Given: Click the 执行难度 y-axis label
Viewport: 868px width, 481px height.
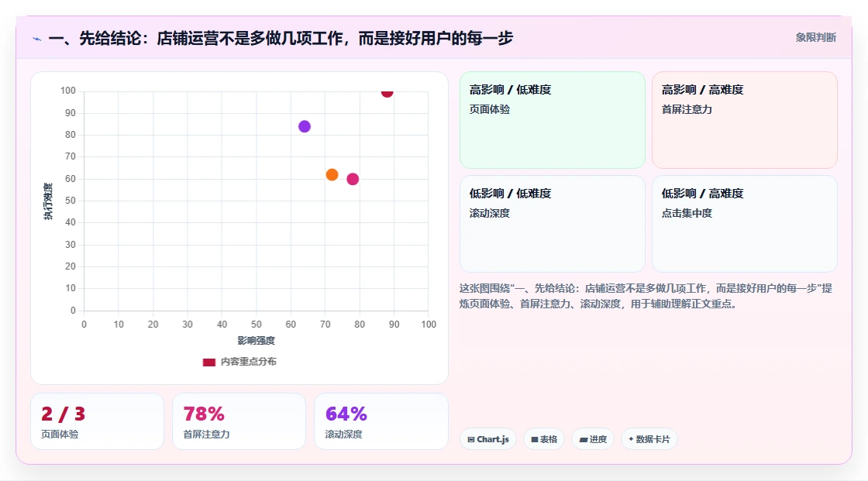Looking at the screenshot, I should (x=48, y=201).
